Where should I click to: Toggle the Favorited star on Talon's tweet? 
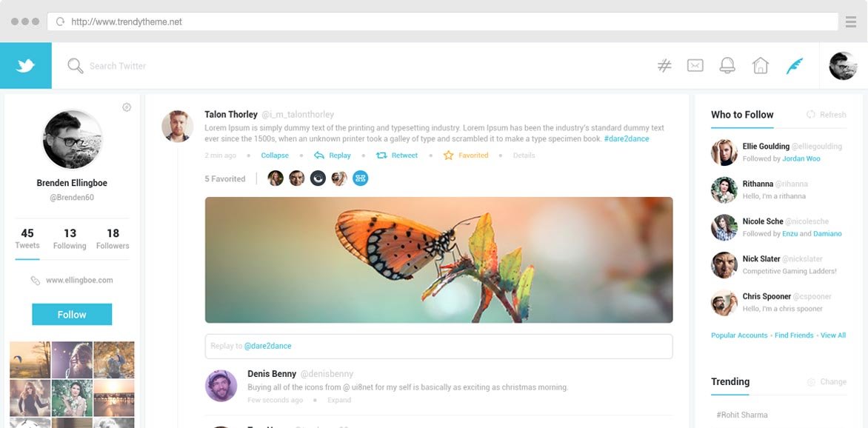tap(466, 156)
